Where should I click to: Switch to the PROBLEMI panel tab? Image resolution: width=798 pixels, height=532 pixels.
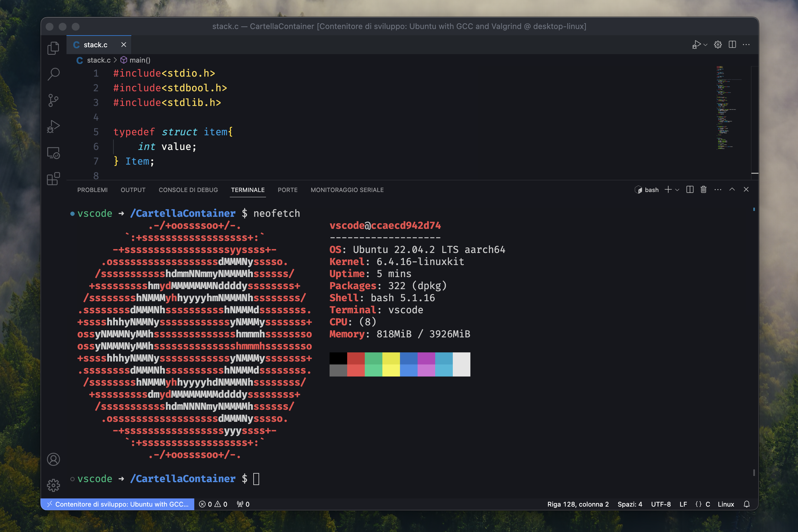tap(92, 190)
